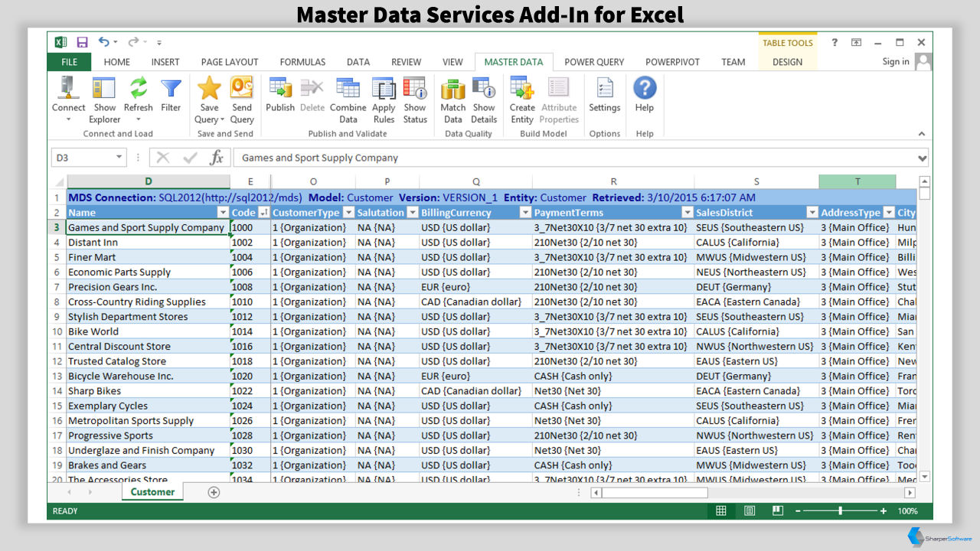The height and width of the screenshot is (551, 980).
Task: Click the Create Entity icon
Action: [522, 88]
